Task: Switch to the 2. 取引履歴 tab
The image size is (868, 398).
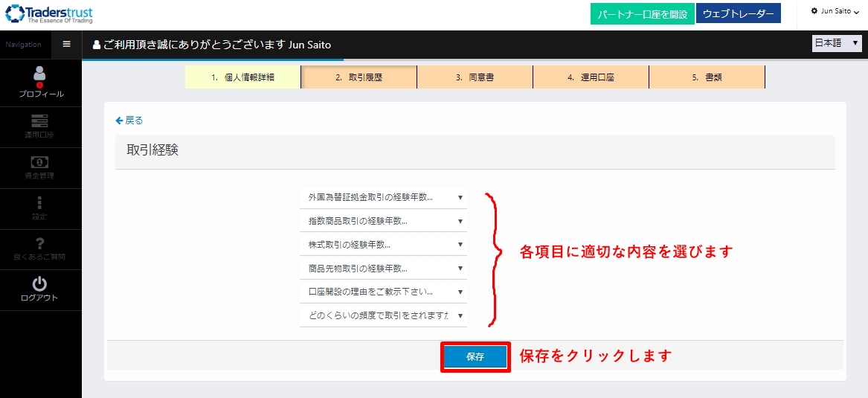Action: (x=359, y=77)
